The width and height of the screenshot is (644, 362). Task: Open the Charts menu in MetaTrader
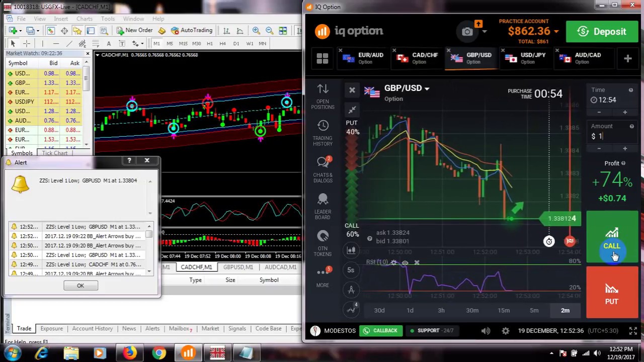84,19
